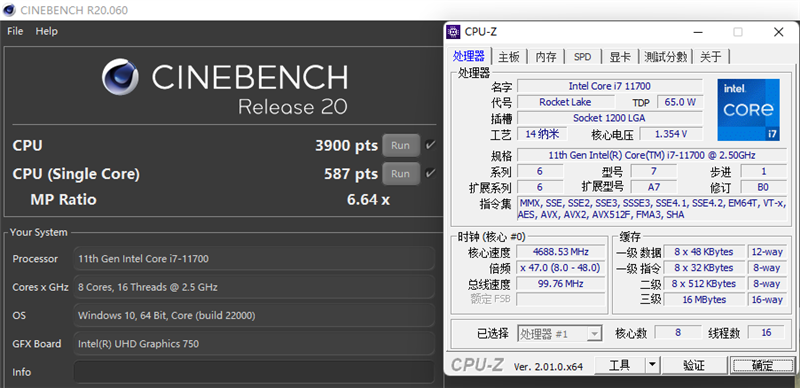Screen dimensions: 800x388
Task: Click the GFX Board Intel UHD Graphics 750 field
Action: pos(254,344)
